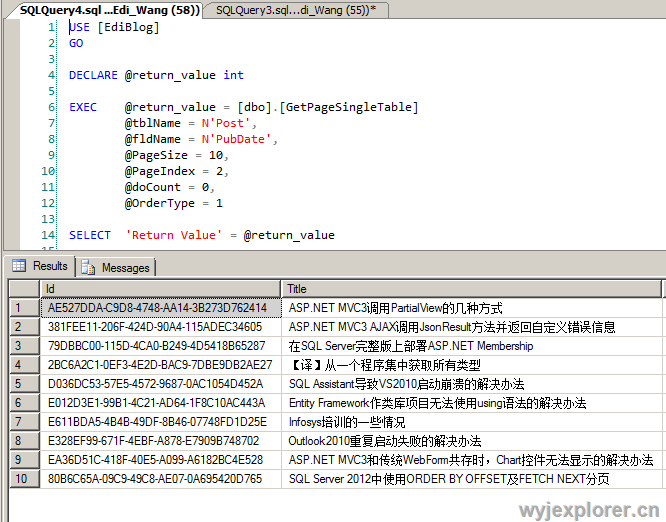Click Id cell E328EF99-671F-4EBF-A878-E7909B748702
Screen dimensions: 666x522
pyautogui.click(x=161, y=441)
